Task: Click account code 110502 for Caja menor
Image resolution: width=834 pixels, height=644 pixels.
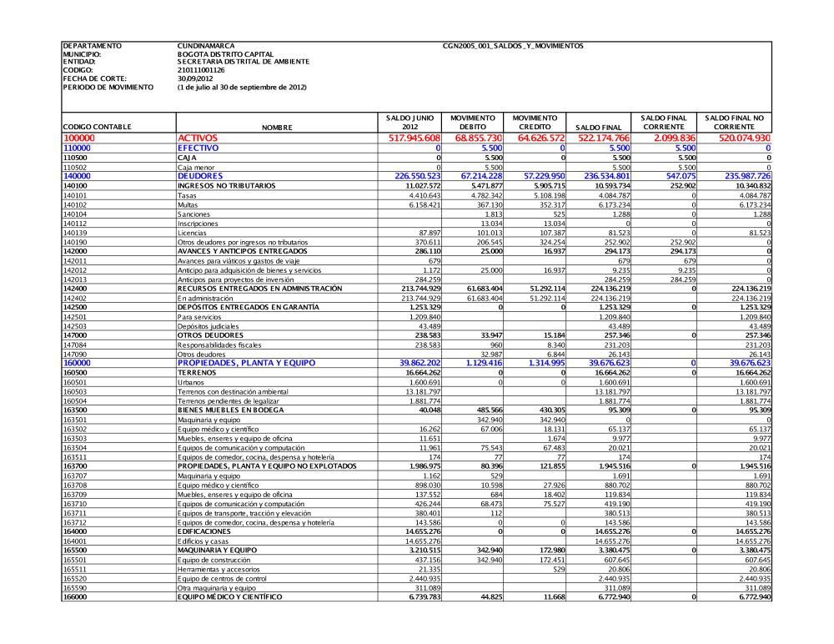Action: click(76, 168)
